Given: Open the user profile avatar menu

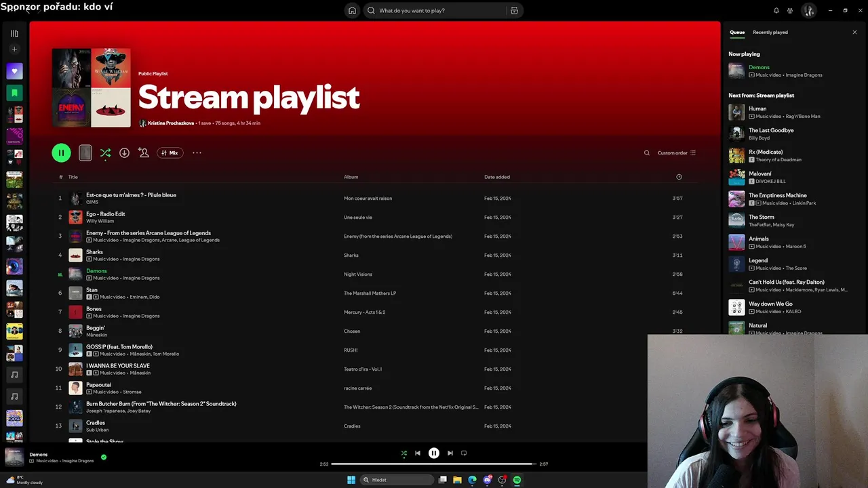Looking at the screenshot, I should pos(808,10).
